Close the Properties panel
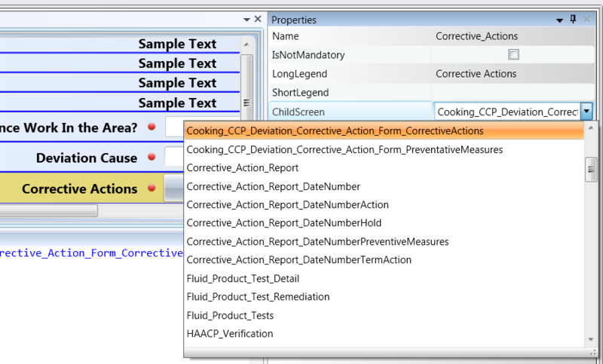 tap(587, 20)
